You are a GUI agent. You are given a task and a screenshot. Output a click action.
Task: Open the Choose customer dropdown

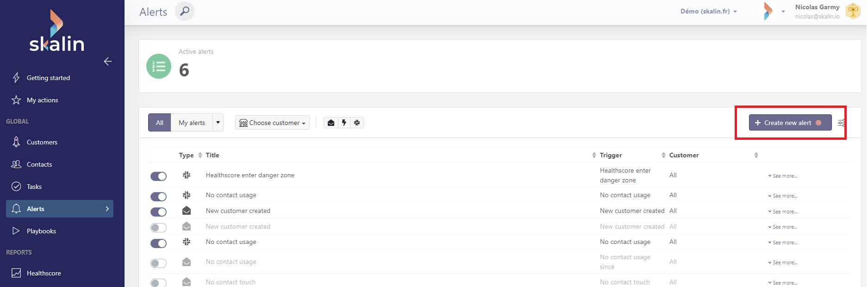coord(272,123)
